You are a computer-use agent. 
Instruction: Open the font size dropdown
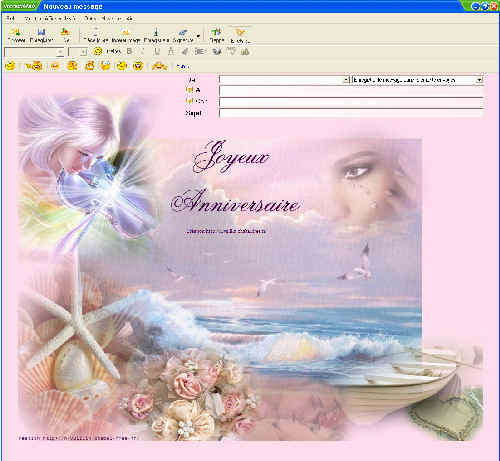83,52
